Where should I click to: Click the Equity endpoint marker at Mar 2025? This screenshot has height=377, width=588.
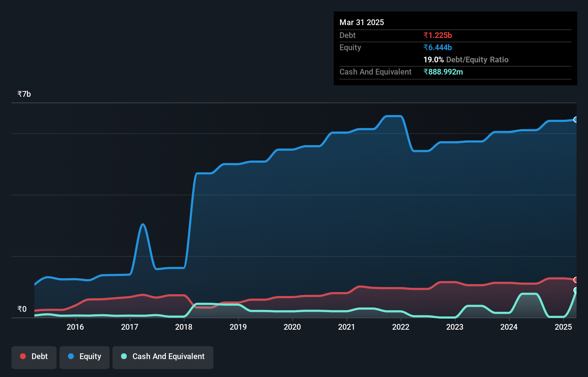(576, 120)
